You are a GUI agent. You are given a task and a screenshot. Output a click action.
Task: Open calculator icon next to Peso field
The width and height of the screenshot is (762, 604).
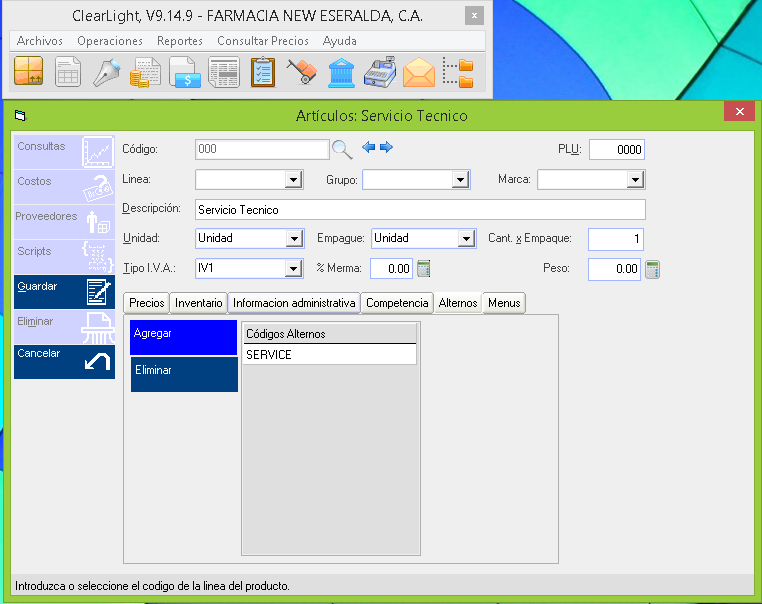click(653, 269)
